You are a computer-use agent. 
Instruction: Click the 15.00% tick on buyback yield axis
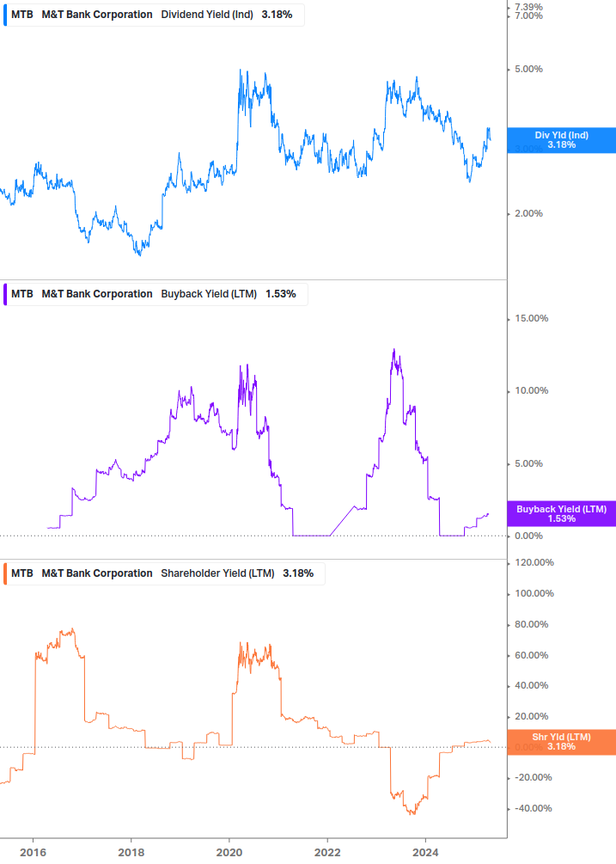click(x=531, y=318)
